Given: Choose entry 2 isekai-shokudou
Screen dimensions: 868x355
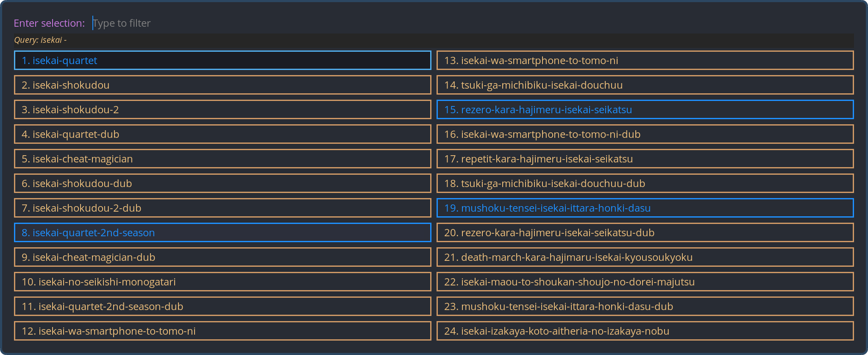Looking at the screenshot, I should 223,85.
